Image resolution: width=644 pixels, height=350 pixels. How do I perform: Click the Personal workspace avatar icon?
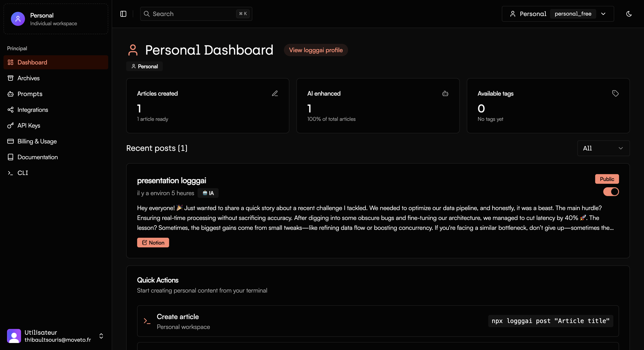click(18, 19)
